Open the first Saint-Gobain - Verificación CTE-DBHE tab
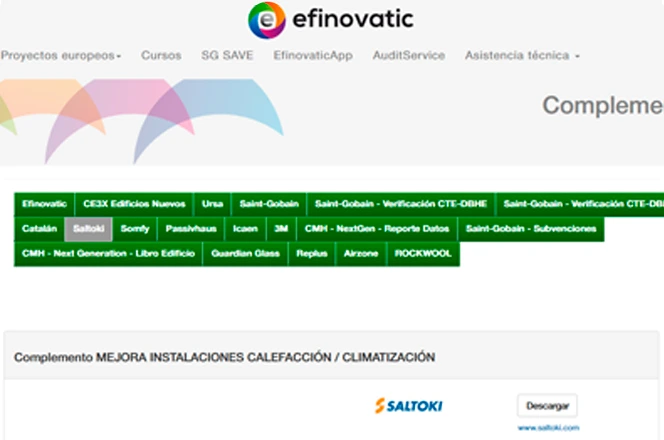The image size is (664, 440). pyautogui.click(x=401, y=204)
